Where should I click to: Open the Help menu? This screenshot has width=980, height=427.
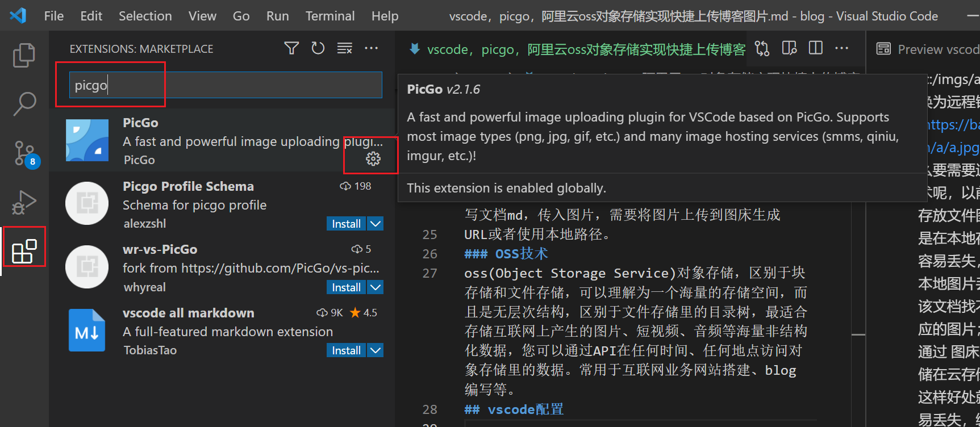point(385,16)
